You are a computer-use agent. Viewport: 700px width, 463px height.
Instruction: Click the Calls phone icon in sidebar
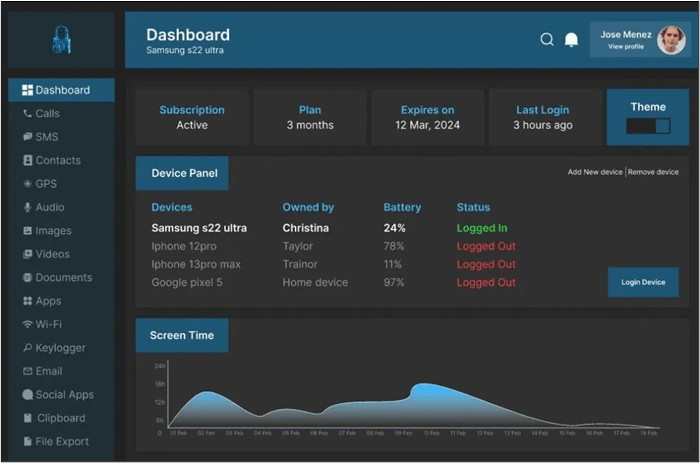click(x=27, y=114)
